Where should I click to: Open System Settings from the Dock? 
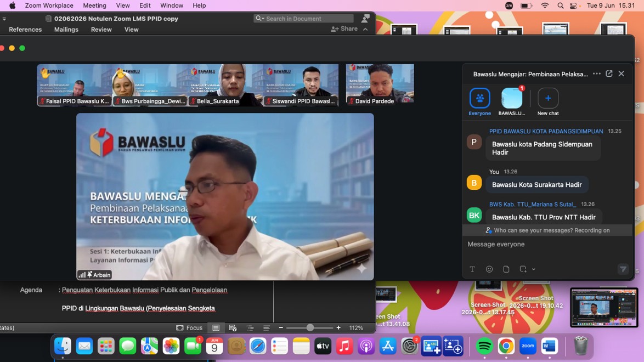[409, 346]
